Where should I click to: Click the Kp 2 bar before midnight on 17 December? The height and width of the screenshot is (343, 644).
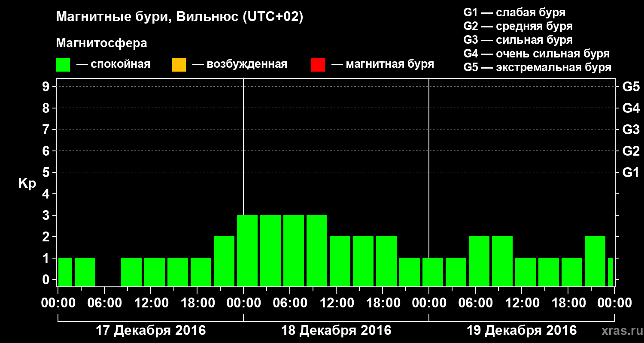[224, 261]
